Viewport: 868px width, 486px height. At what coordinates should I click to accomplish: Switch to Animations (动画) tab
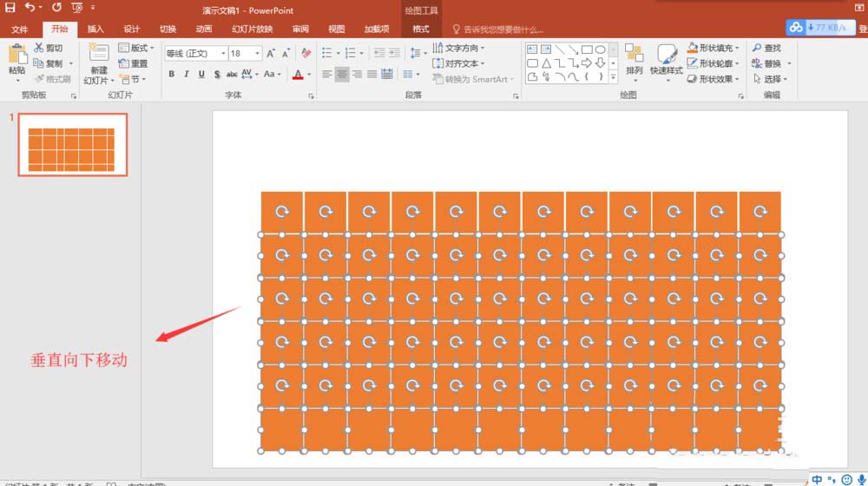point(204,30)
